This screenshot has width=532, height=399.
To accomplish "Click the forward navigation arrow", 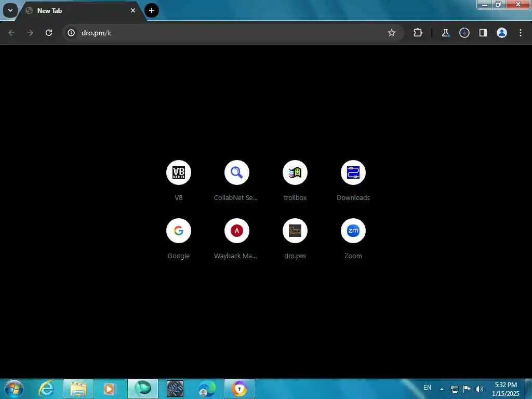I will (30, 33).
